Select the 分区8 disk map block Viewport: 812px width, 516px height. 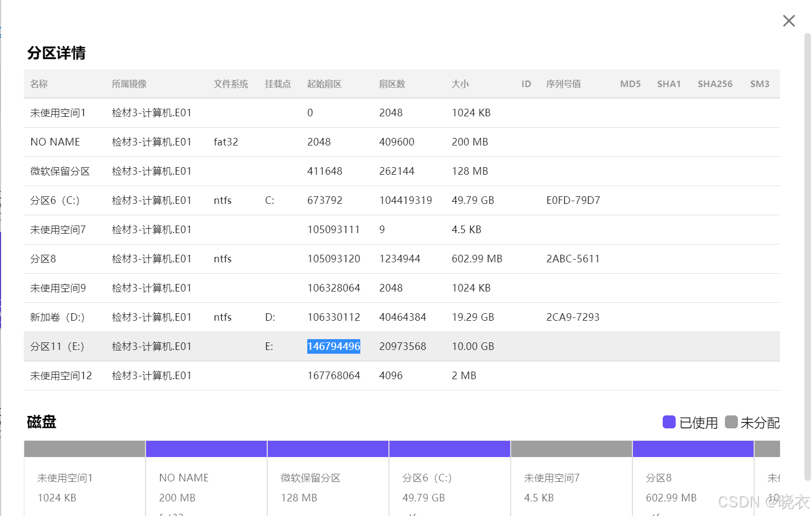pos(693,478)
